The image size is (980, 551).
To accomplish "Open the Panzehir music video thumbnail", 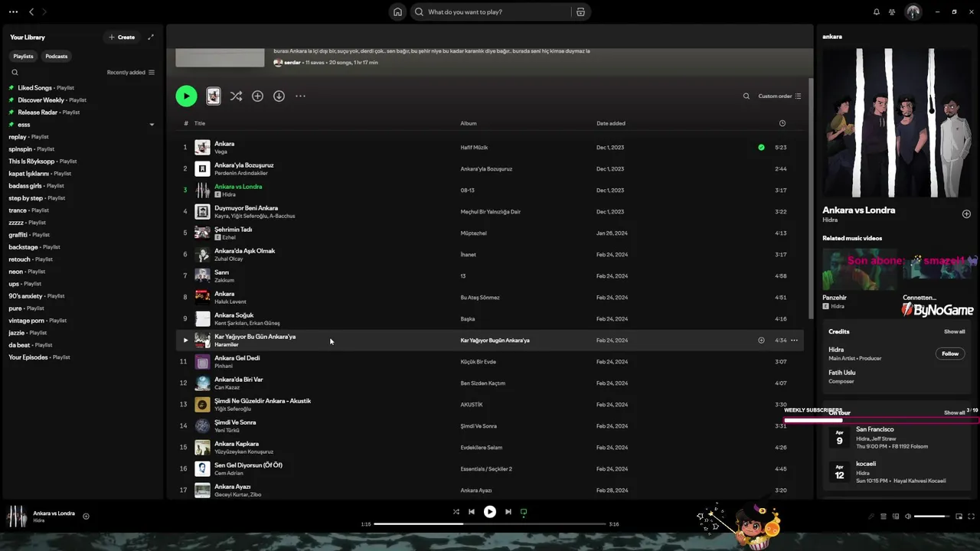I will [859, 269].
